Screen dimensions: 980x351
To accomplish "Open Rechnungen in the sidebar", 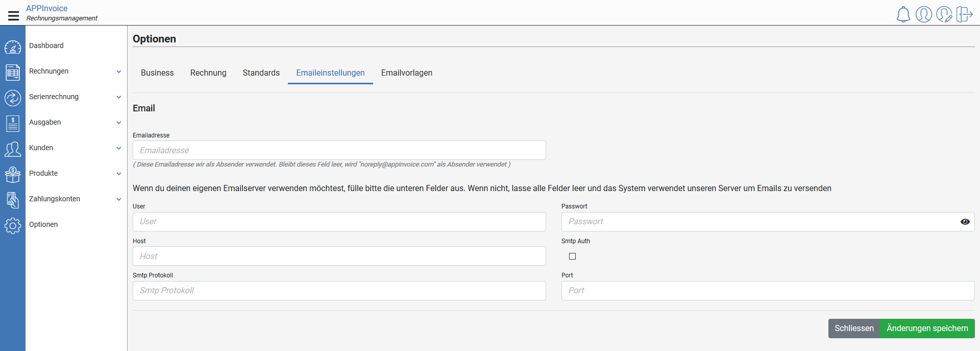I will 48,71.
